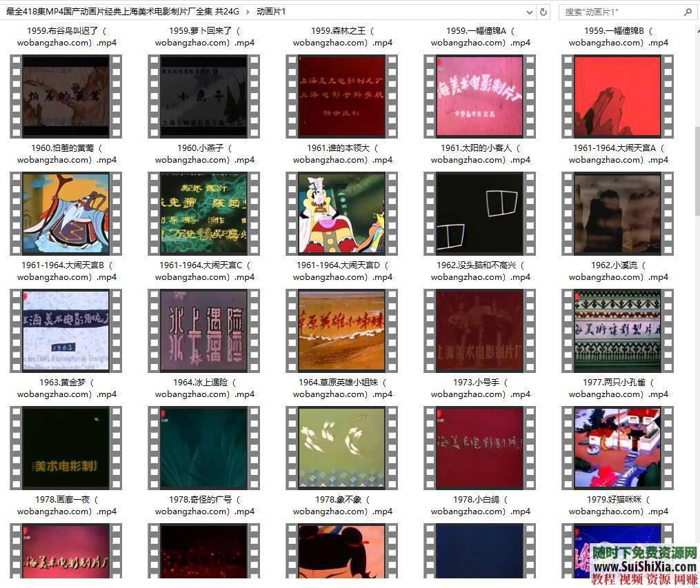The image size is (700, 588).
Task: Open the address bar history dropdown
Action: coord(530,12)
